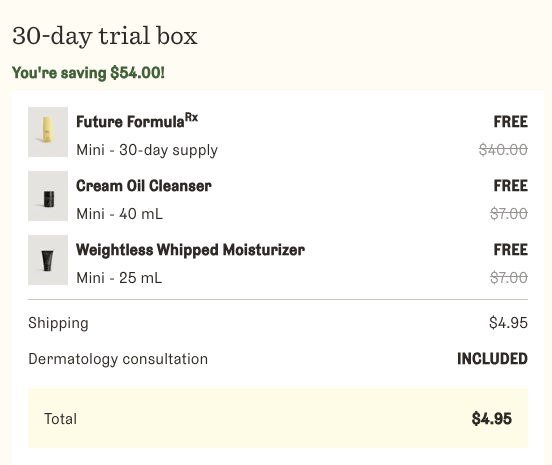Screen dimensions: 552x465
Task: Click the INCLUDED consultation status
Action: 492,359
